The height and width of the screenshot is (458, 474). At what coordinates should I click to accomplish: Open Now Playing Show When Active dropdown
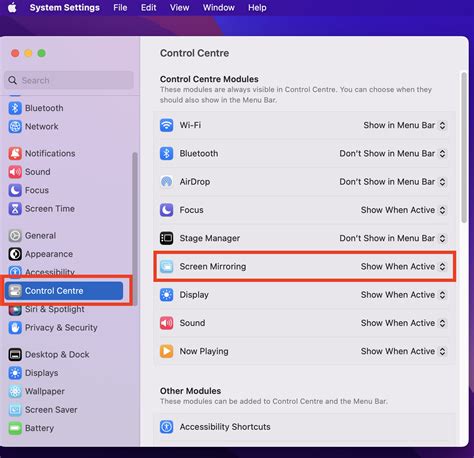click(x=403, y=351)
